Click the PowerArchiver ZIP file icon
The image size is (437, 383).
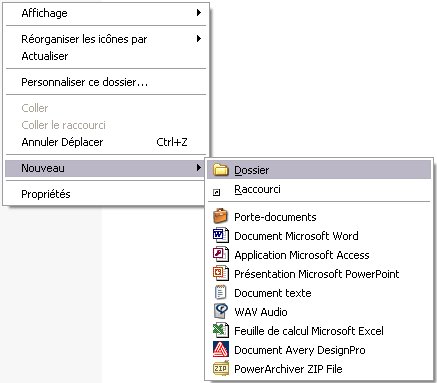(220, 368)
